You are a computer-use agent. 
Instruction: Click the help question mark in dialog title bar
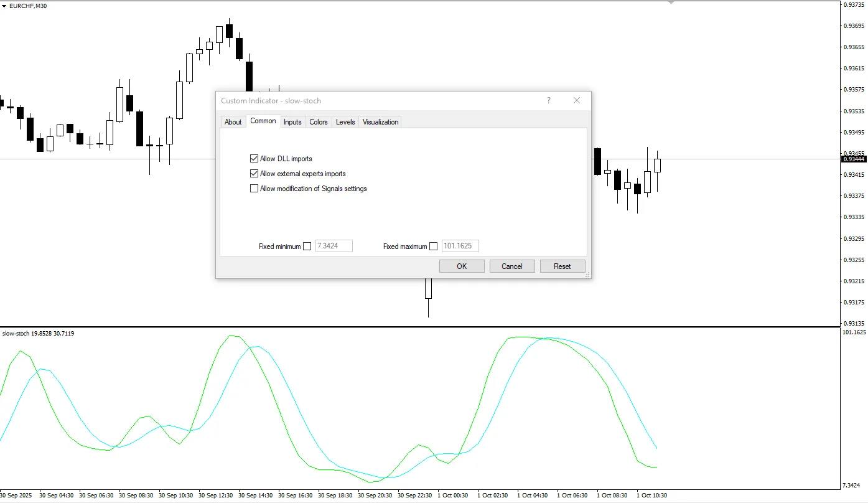tap(548, 100)
